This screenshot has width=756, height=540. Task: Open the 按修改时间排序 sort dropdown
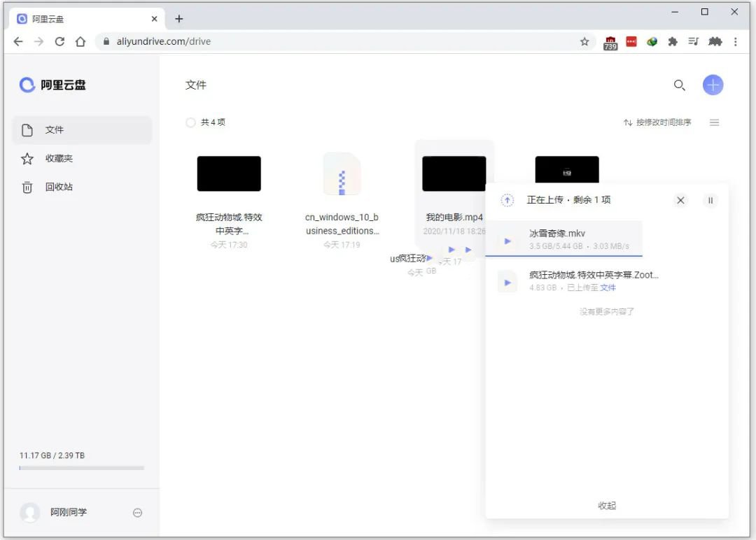(657, 122)
